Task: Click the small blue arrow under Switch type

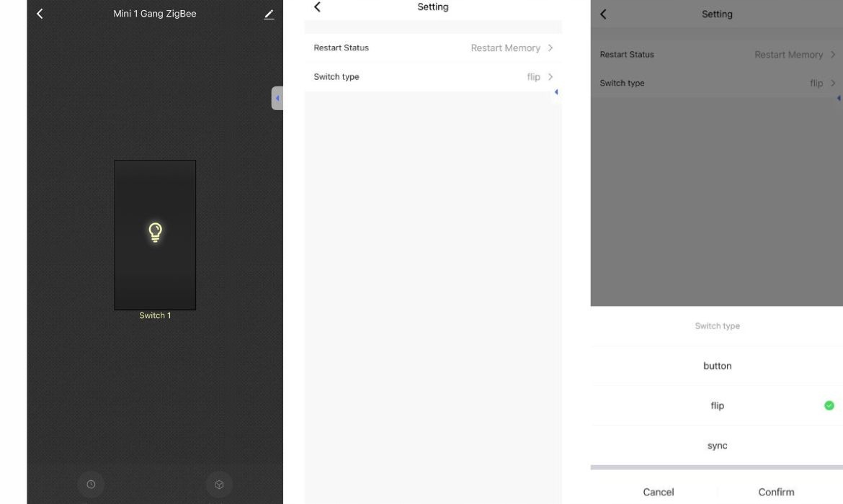Action: 556,92
